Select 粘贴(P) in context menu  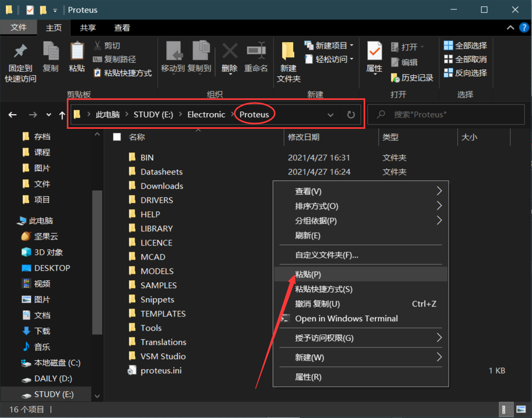360,274
